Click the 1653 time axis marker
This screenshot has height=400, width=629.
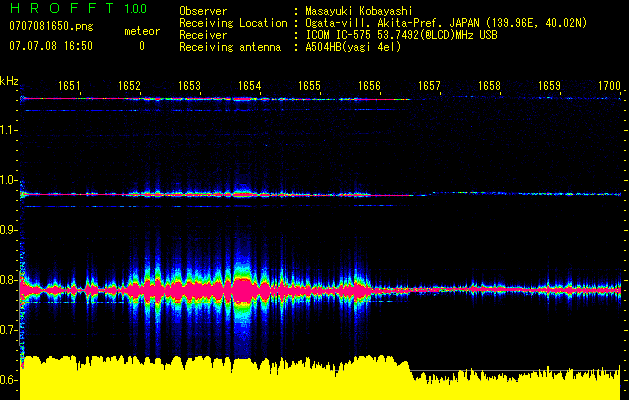click(189, 86)
